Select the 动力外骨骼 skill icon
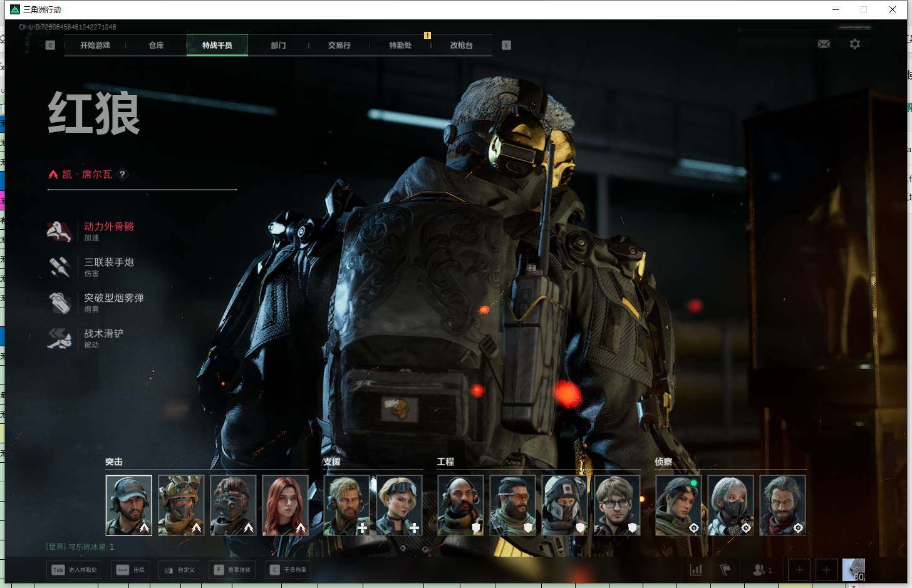This screenshot has height=588, width=912. [x=60, y=231]
